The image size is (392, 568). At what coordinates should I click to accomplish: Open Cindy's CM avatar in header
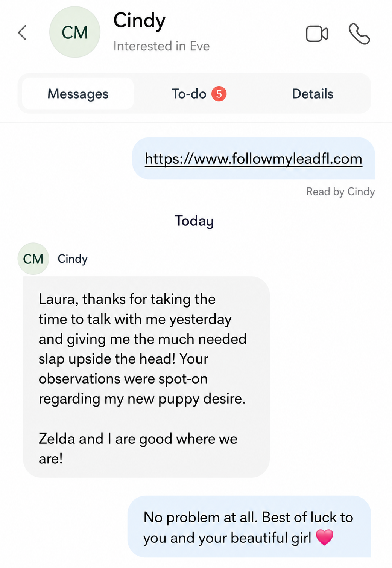(75, 32)
